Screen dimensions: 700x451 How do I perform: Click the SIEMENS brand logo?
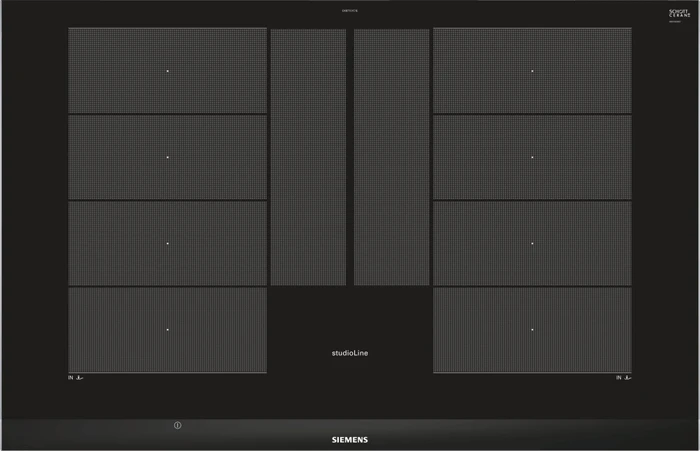[350, 440]
